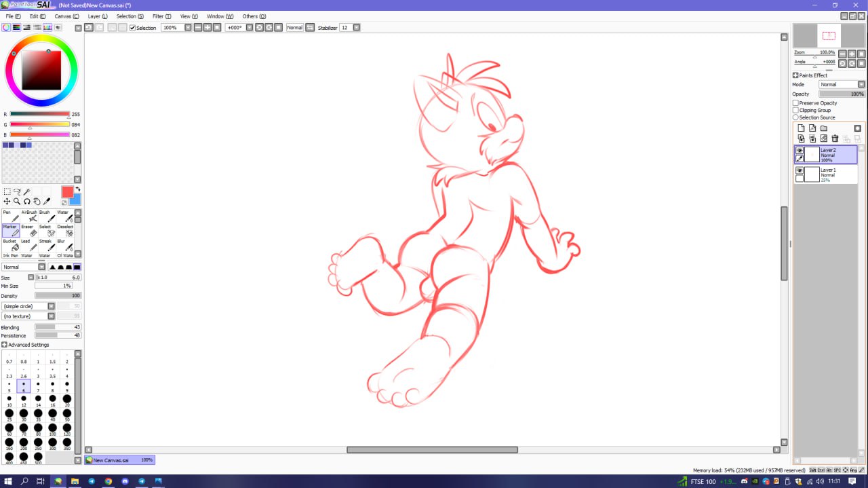
Task: Expand the Advanced Settings section
Action: (x=5, y=345)
